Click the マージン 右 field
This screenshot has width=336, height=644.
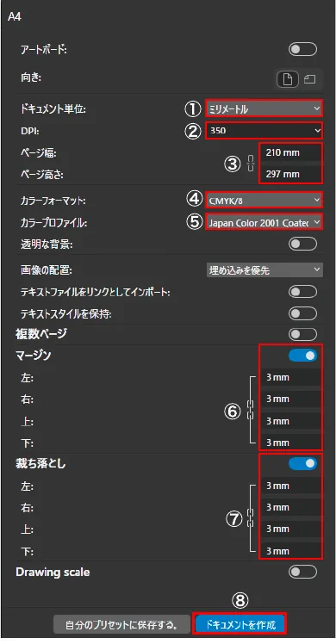(291, 399)
